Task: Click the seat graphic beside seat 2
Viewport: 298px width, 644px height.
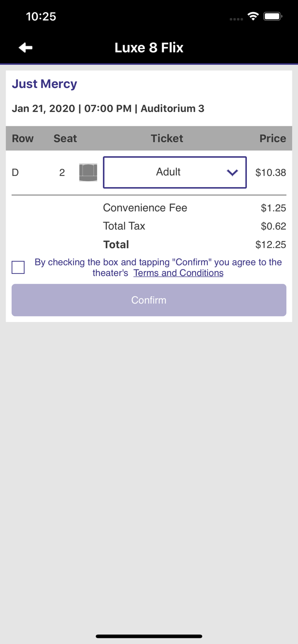Action: tap(88, 172)
